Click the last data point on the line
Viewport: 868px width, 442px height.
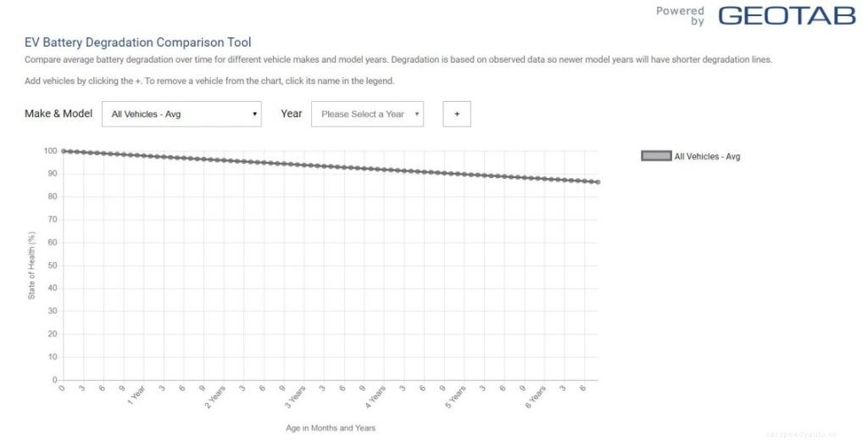coord(598,182)
